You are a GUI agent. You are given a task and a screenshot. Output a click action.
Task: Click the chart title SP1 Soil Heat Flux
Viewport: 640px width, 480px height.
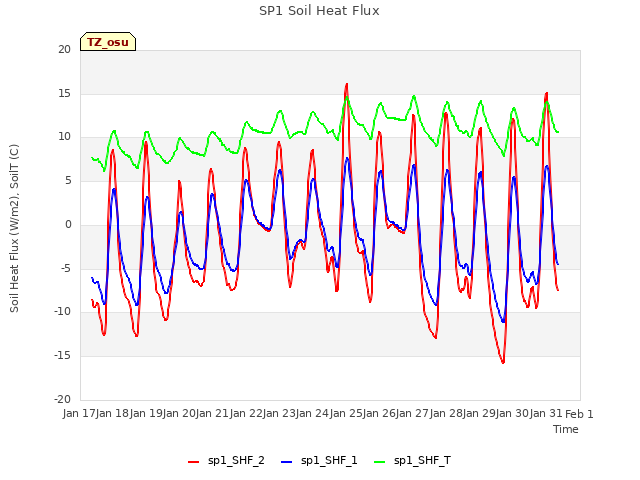[x=319, y=11]
